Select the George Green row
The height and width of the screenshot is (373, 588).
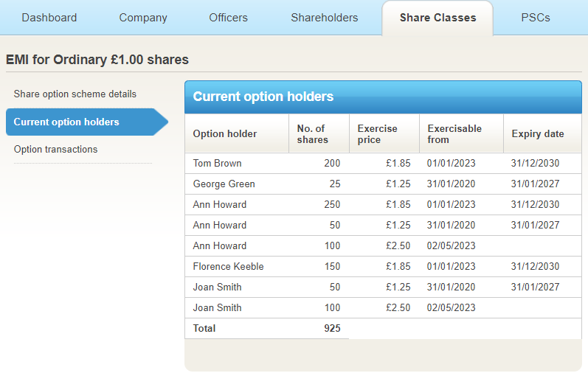[x=224, y=184]
